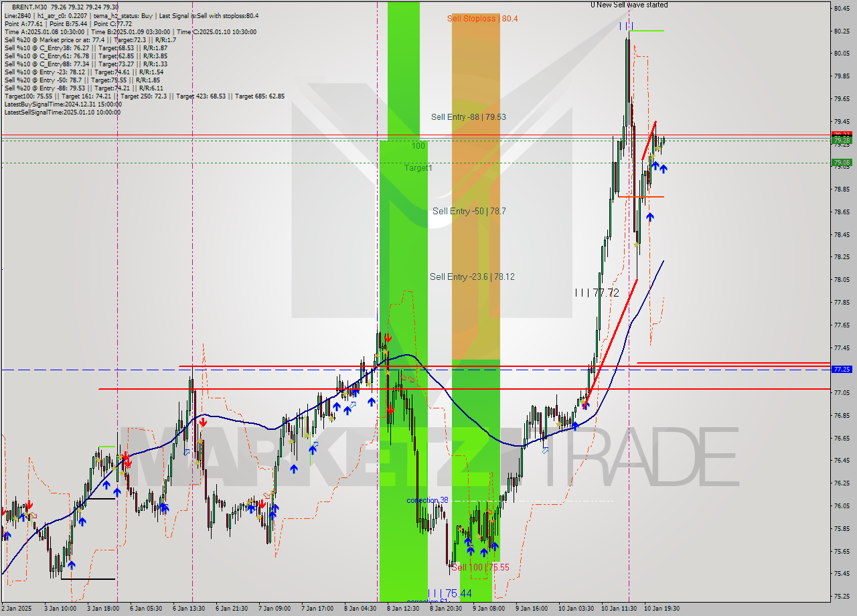The height and width of the screenshot is (616, 857).
Task: Click the 80.05 price scale label
Action: pyautogui.click(x=842, y=54)
